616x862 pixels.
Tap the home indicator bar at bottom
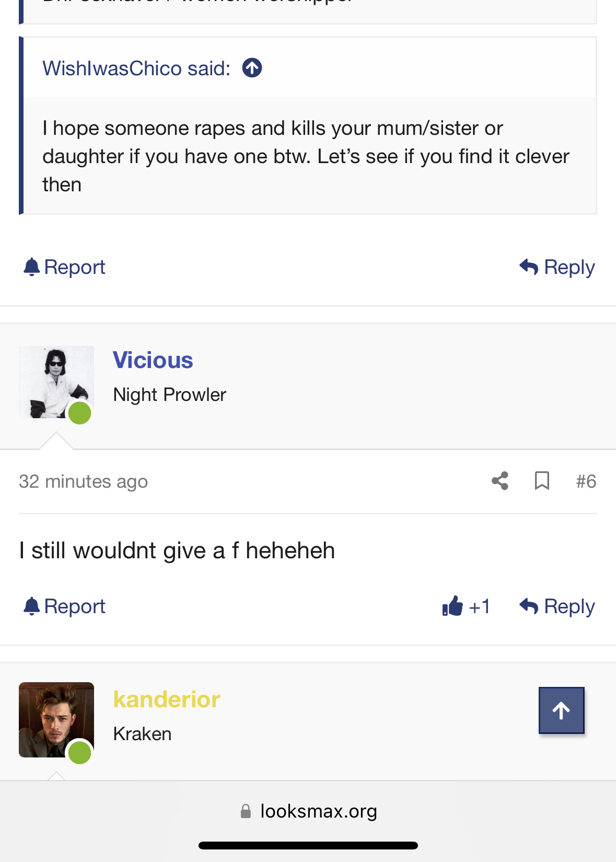coord(308,845)
